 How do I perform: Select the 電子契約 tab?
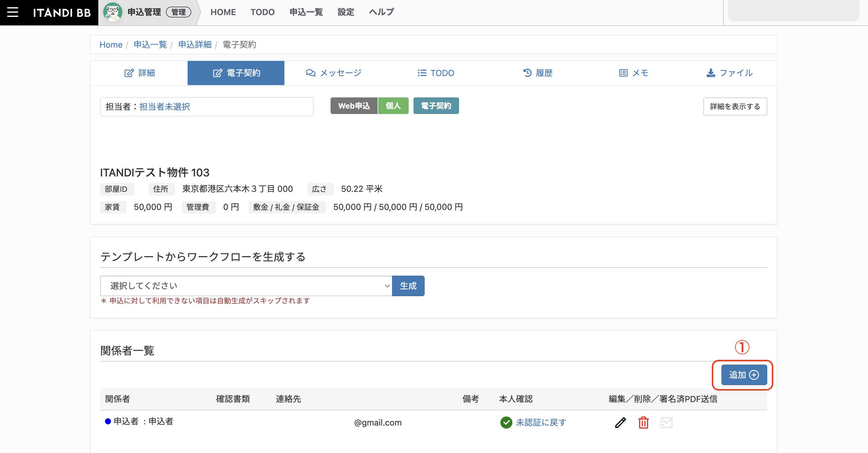point(236,73)
